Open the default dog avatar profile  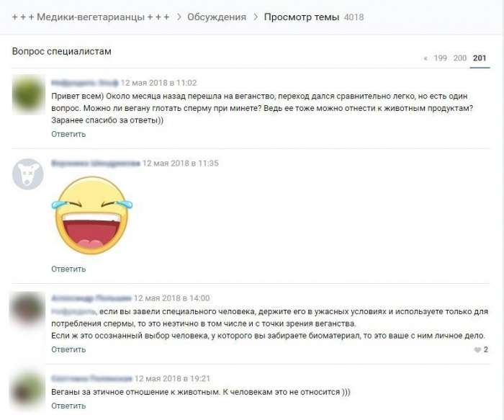pos(28,174)
